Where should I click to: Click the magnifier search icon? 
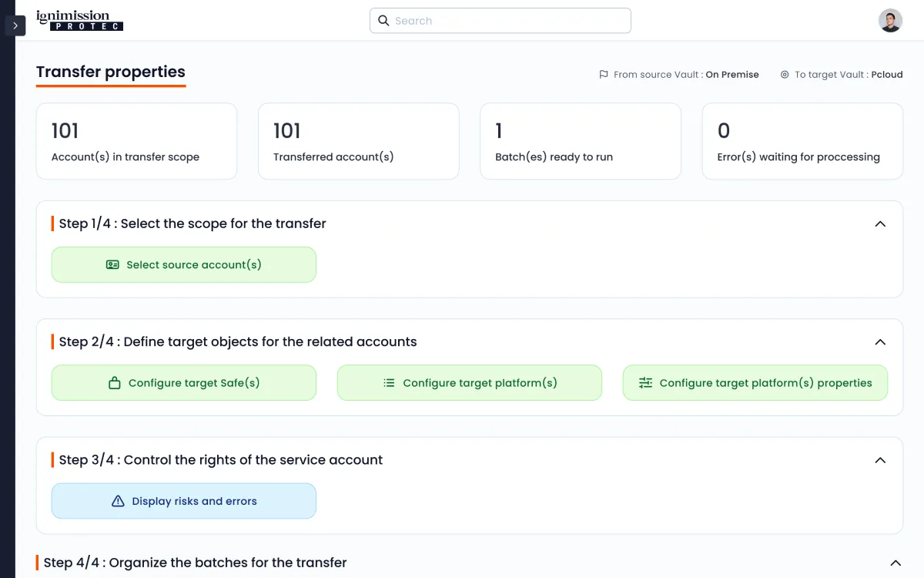coord(383,21)
